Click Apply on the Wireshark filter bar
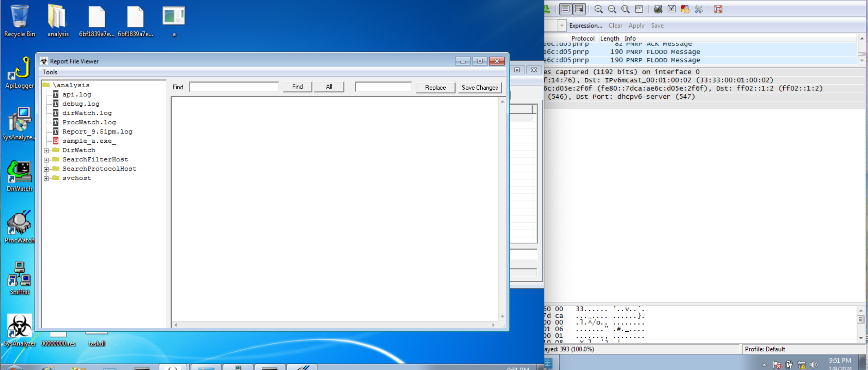Image resolution: width=868 pixels, height=370 pixels. [636, 26]
